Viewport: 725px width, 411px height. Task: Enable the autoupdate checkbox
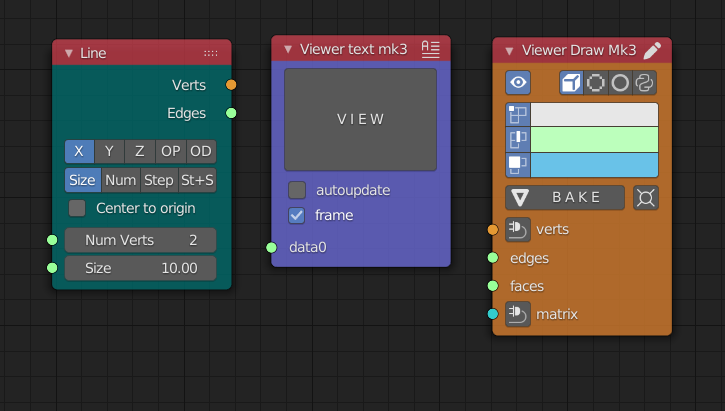click(x=297, y=190)
